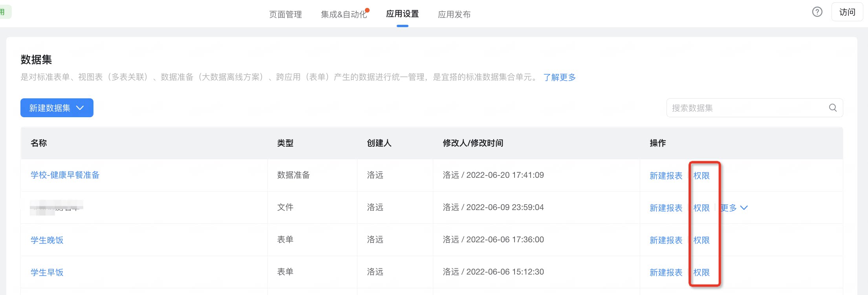Click 权限 for 学生早饭 row

tap(701, 272)
